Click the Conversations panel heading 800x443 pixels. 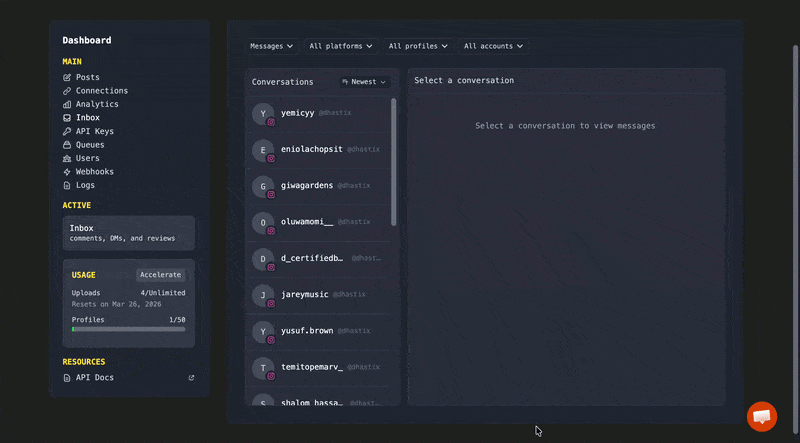pyautogui.click(x=282, y=82)
